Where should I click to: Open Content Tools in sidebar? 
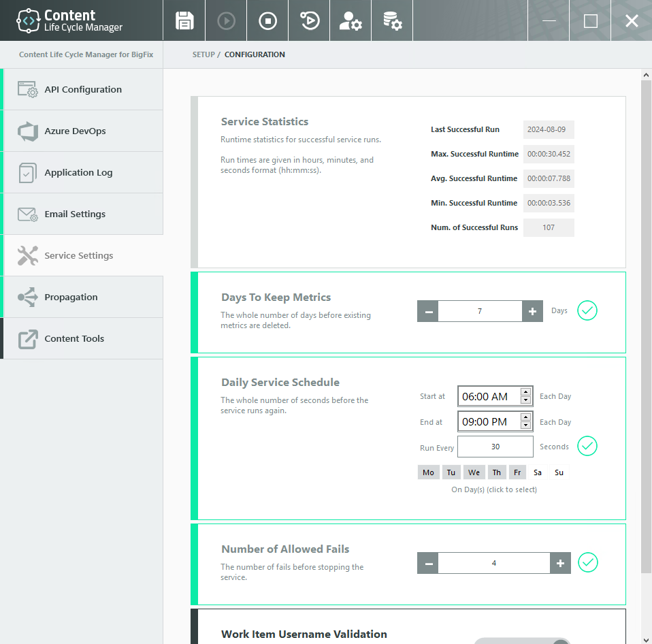click(x=83, y=338)
